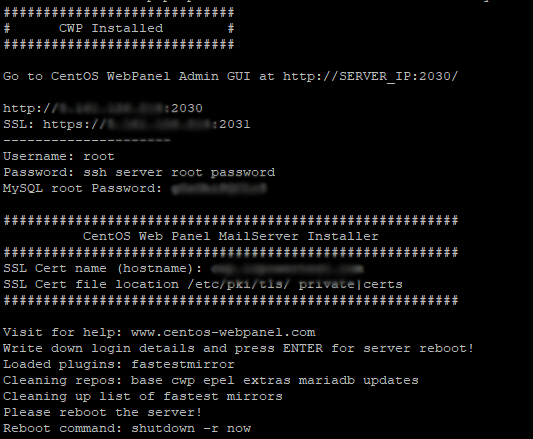Click the SSL https address ending in :2031

147,124
